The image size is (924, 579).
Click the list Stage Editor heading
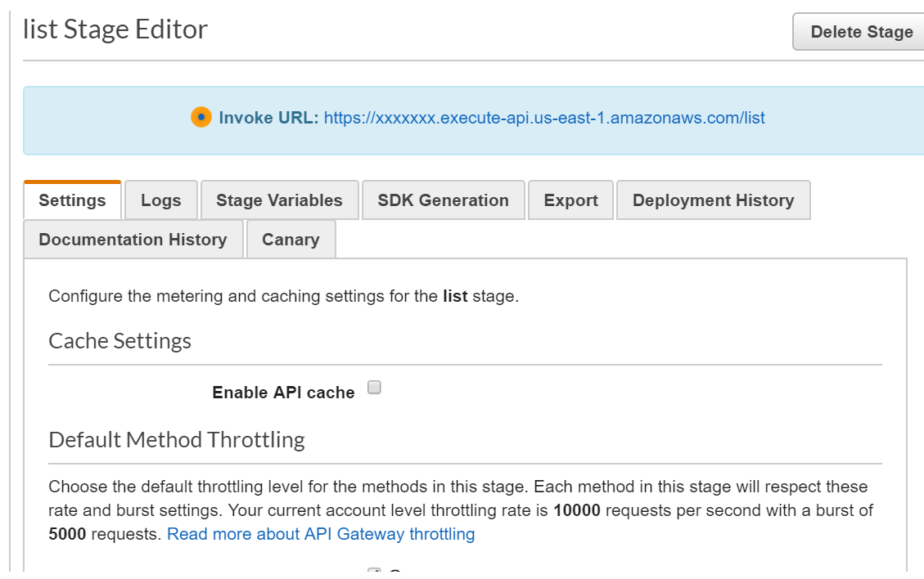(x=115, y=29)
